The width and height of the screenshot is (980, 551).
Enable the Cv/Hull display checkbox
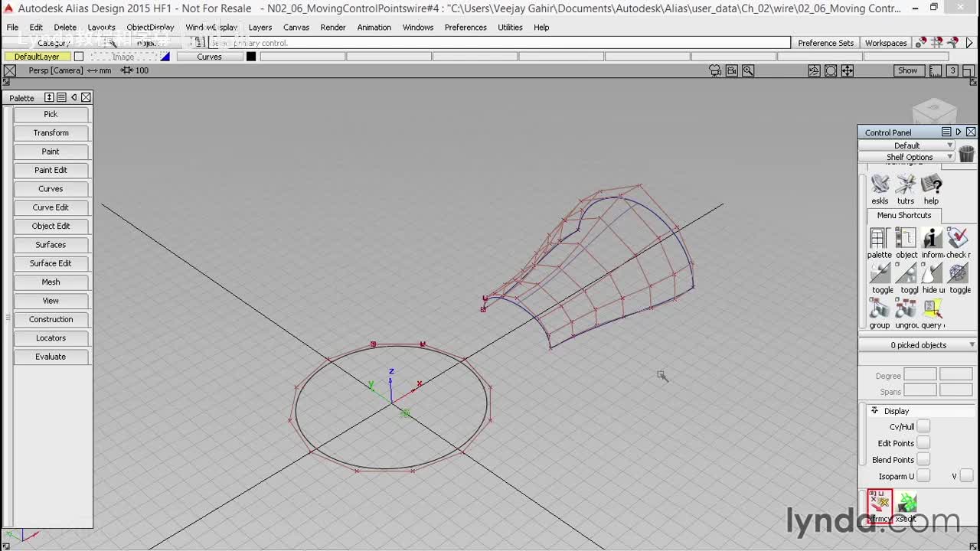(x=923, y=426)
